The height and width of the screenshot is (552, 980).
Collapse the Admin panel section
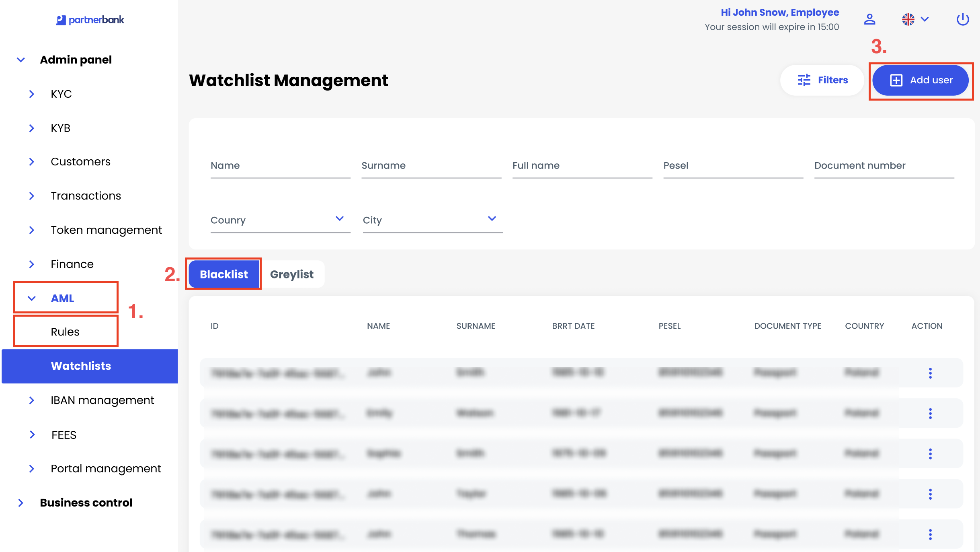[x=21, y=60]
